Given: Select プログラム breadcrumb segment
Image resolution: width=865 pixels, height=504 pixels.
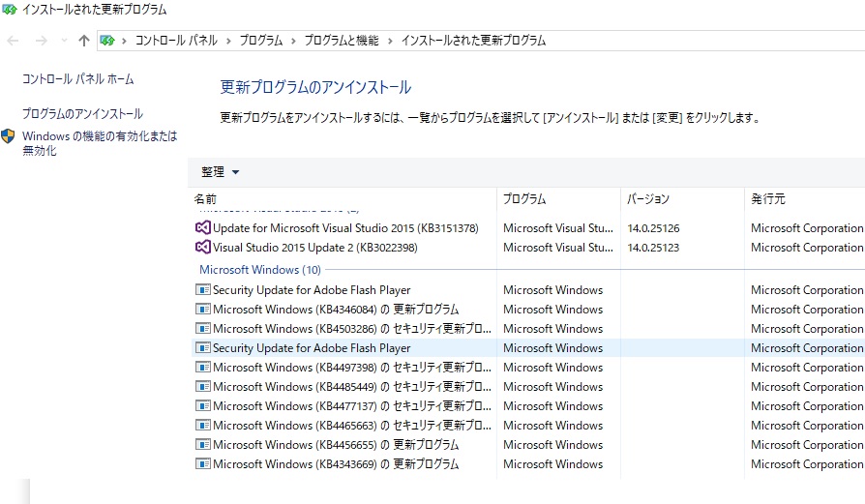Looking at the screenshot, I should tap(261, 41).
